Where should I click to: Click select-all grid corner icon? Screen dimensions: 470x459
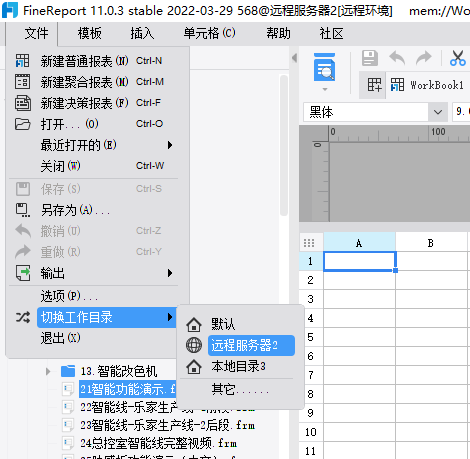click(x=309, y=243)
